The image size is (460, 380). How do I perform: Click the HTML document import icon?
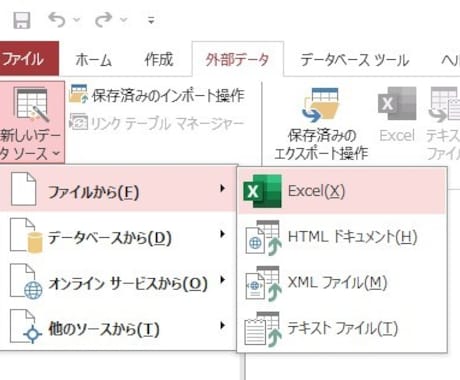(263, 238)
